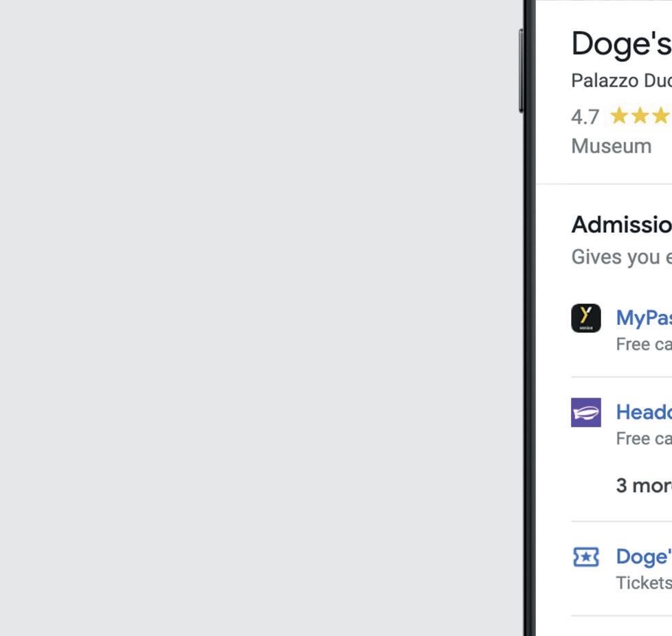Click the yellow rating stars
Viewport: 672px width, 636px height.
click(x=640, y=116)
